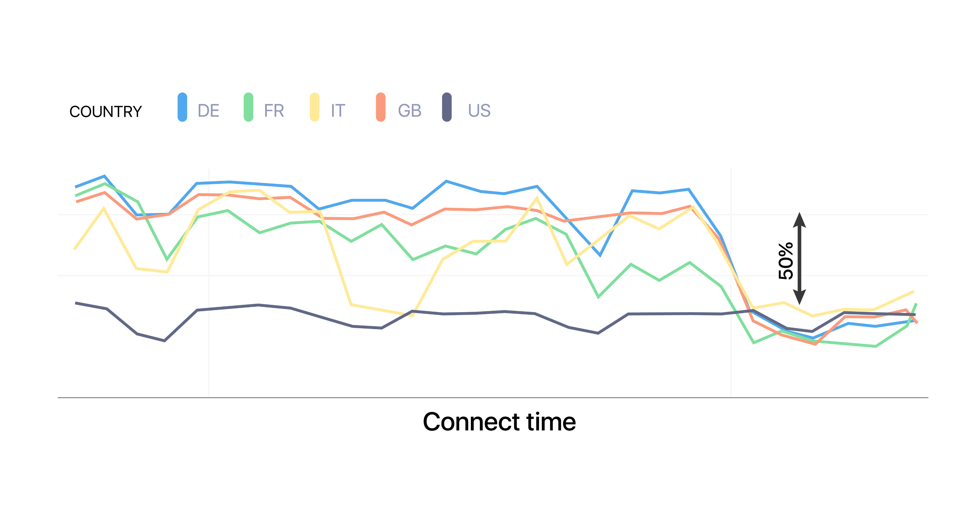The height and width of the screenshot is (517, 980).
Task: Select the US legend label
Action: coord(479,111)
